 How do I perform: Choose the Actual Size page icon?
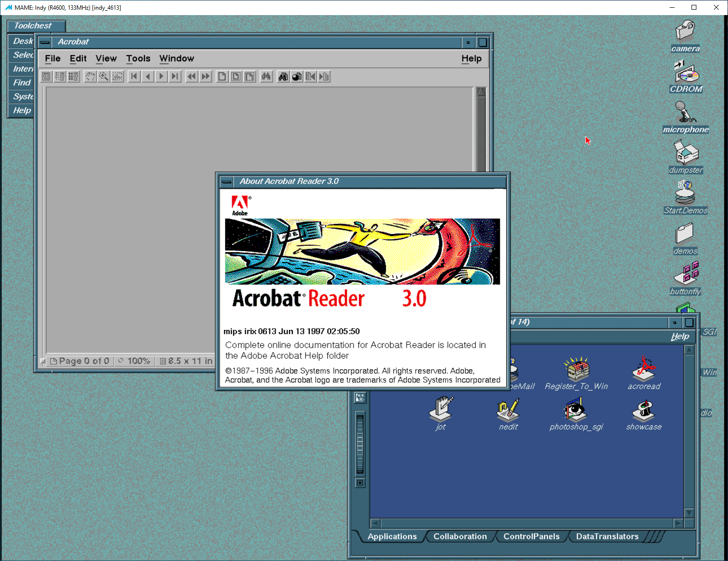pos(222,76)
